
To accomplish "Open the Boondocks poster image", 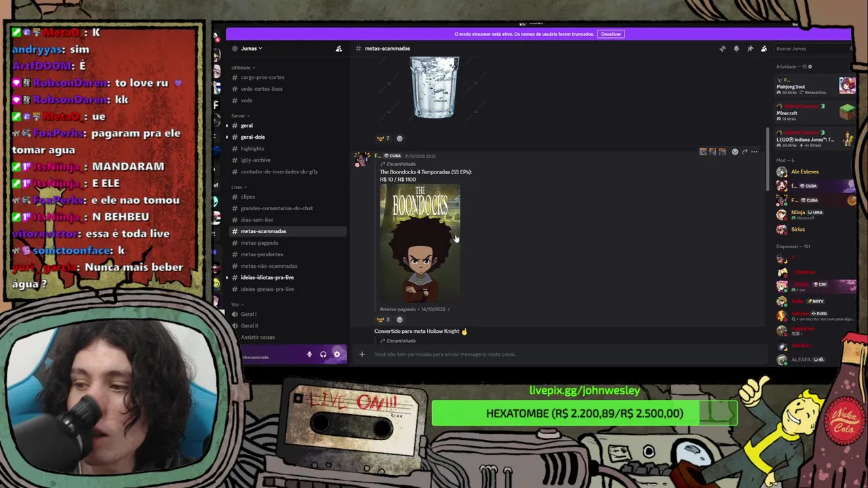I will [420, 243].
